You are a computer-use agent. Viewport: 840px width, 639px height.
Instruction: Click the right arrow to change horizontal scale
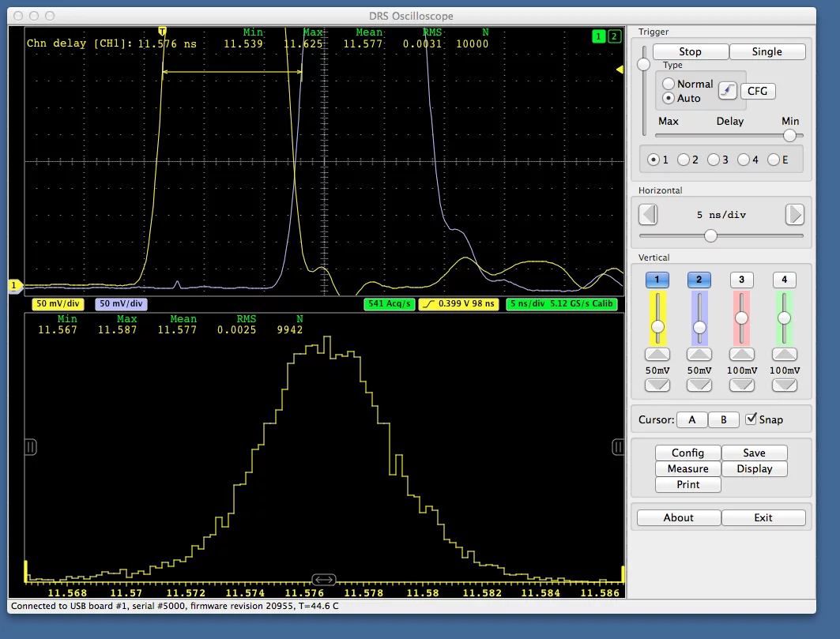coord(794,214)
